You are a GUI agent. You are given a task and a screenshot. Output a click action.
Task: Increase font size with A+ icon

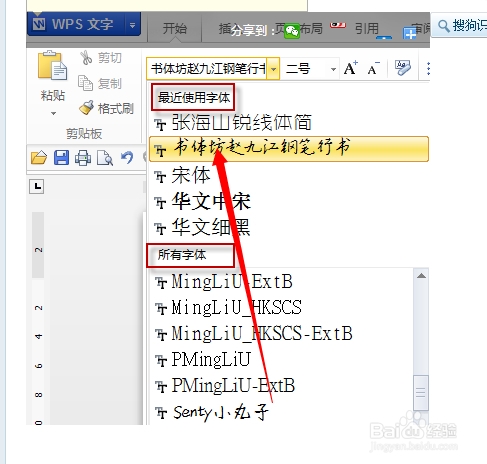(x=351, y=68)
